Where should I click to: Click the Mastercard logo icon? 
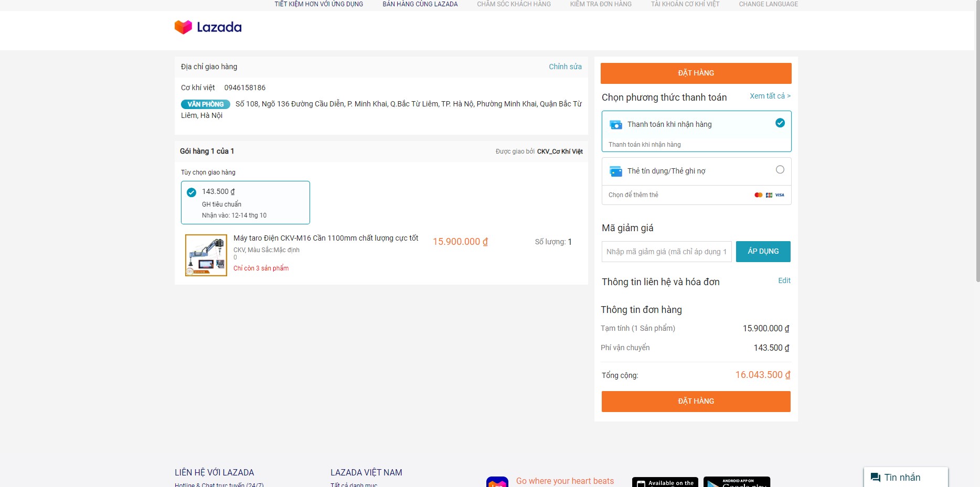point(758,195)
